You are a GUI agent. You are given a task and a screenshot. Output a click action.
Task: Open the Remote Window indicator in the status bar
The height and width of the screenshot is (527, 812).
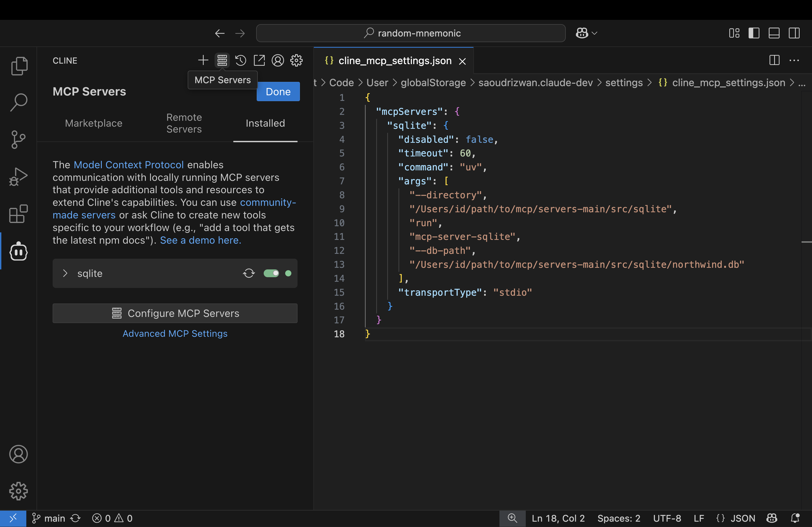[13, 518]
